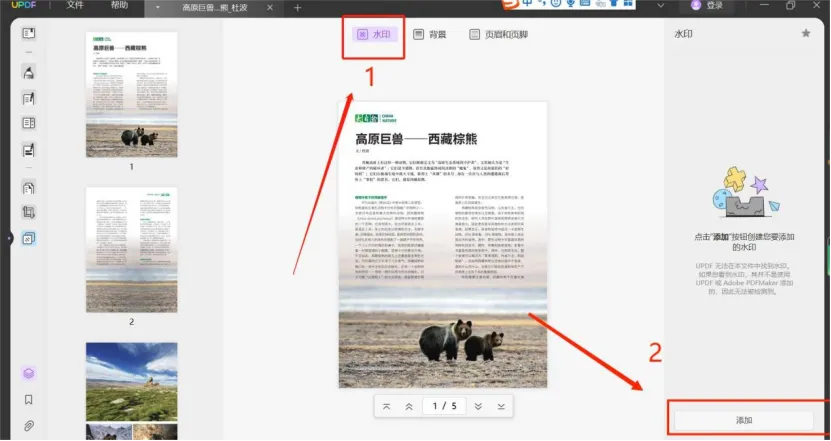
Task: Select the 水印 (Watermark) tab
Action: (x=374, y=35)
